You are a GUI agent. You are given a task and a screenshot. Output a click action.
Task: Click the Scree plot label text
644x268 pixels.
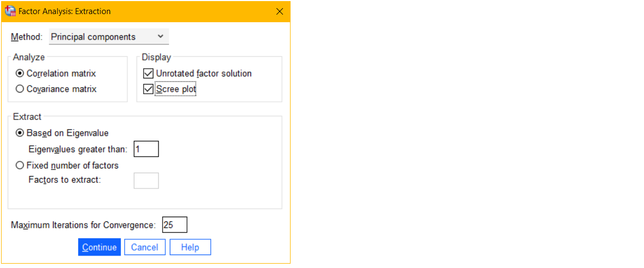point(176,89)
